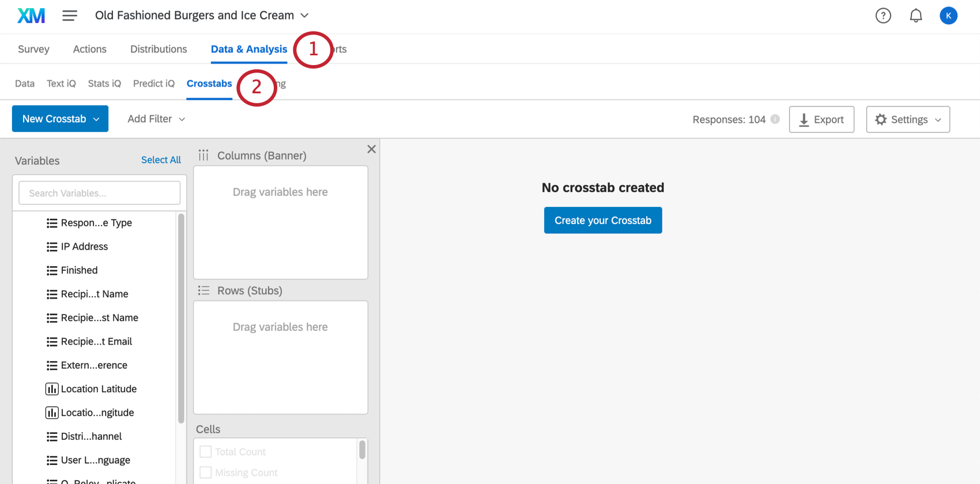
Task: Open the Add Filter dropdown
Action: click(x=156, y=119)
